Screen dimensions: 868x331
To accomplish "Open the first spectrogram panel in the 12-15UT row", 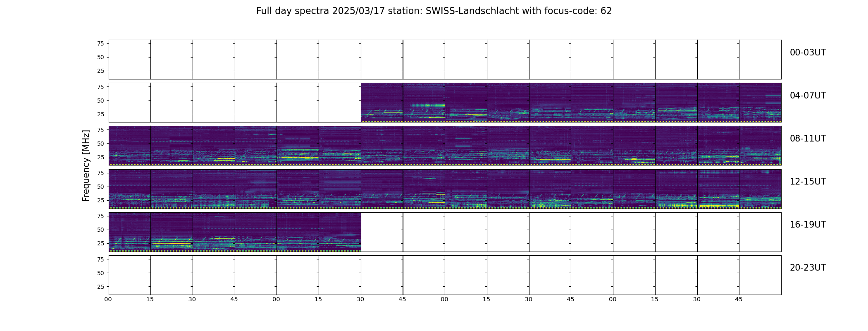I will [x=130, y=189].
